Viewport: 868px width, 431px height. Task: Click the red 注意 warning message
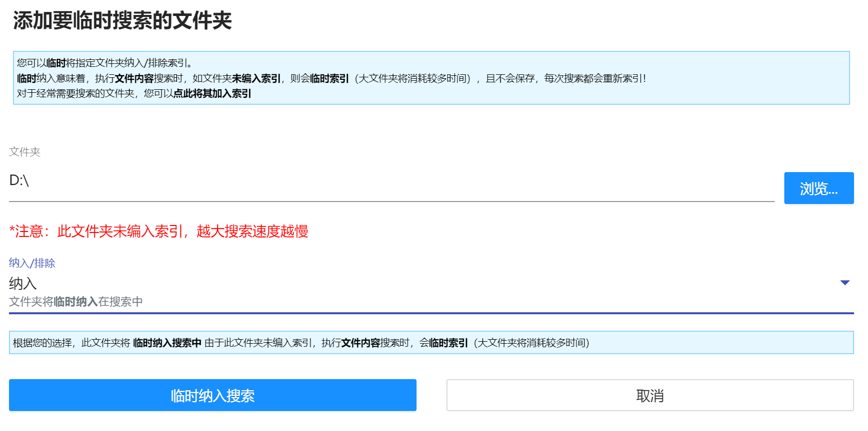158,231
